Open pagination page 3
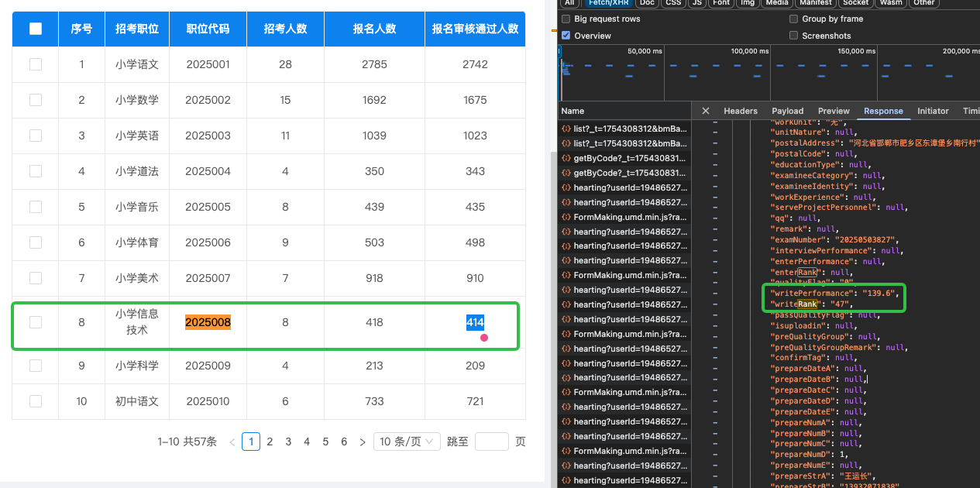The image size is (980, 488). pos(288,442)
